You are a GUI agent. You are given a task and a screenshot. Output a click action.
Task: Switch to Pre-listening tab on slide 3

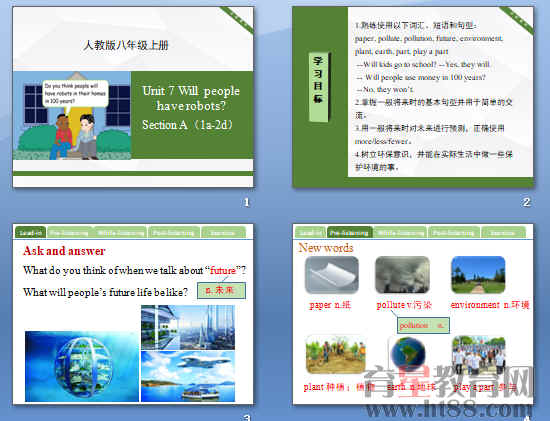(x=69, y=233)
